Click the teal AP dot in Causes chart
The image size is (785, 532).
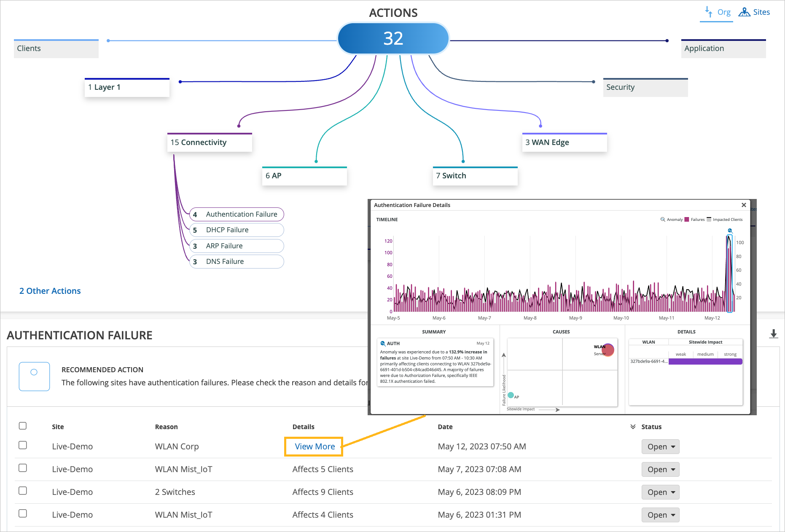tap(511, 395)
